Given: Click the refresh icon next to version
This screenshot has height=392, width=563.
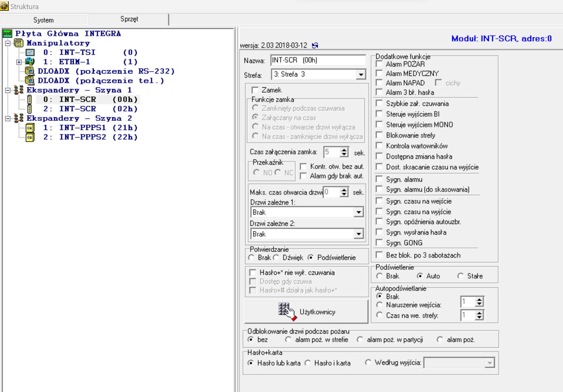Looking at the screenshot, I should click(315, 45).
